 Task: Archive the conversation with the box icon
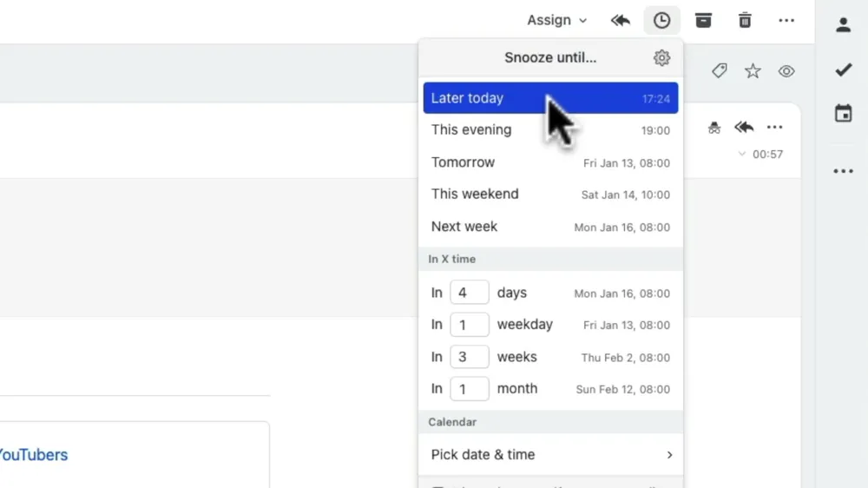coord(703,20)
